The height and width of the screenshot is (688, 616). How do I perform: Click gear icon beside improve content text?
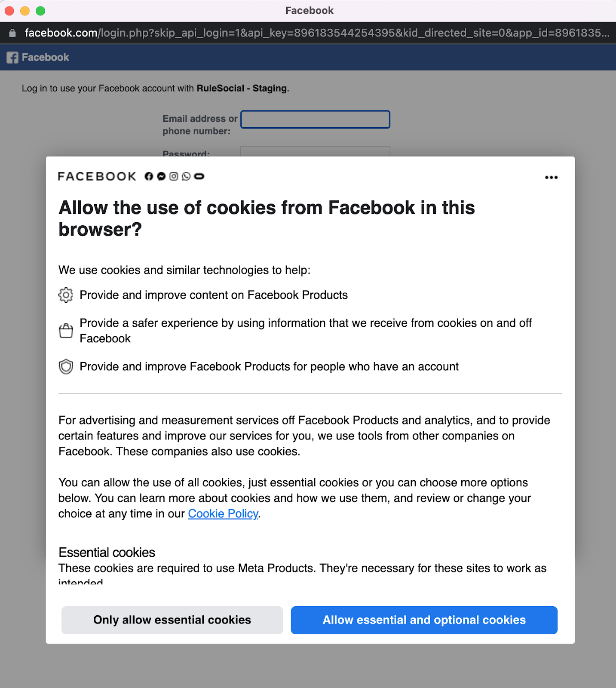tap(66, 295)
